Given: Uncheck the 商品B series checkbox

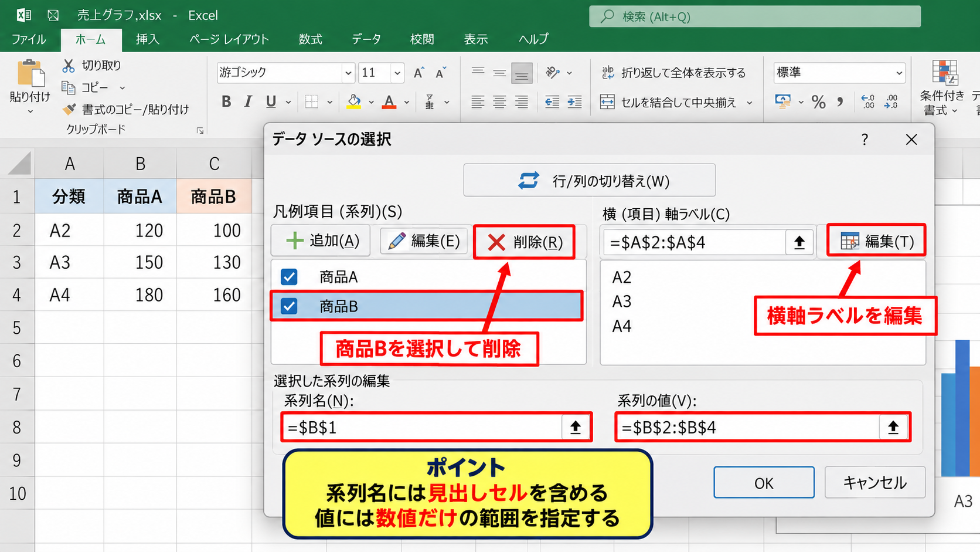Looking at the screenshot, I should click(x=289, y=306).
